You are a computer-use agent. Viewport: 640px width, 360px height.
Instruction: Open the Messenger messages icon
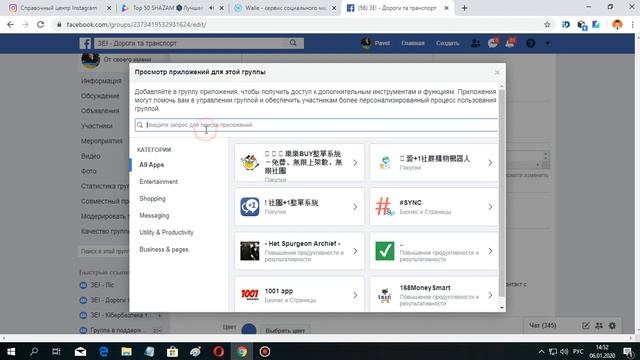coord(493,43)
